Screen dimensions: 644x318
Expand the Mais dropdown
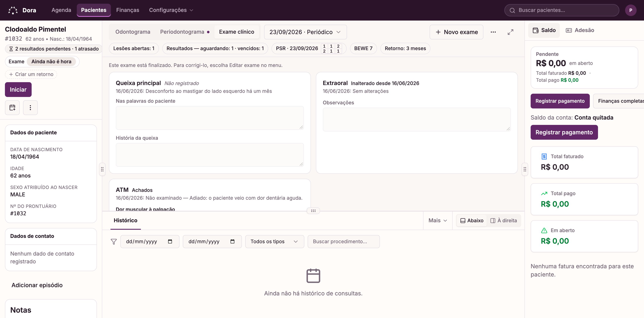pyautogui.click(x=437, y=220)
